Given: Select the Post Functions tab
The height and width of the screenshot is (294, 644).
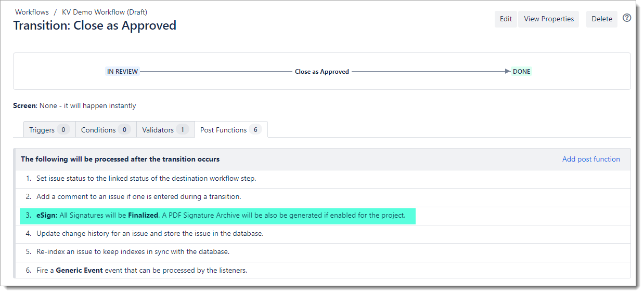Looking at the screenshot, I should click(230, 130).
